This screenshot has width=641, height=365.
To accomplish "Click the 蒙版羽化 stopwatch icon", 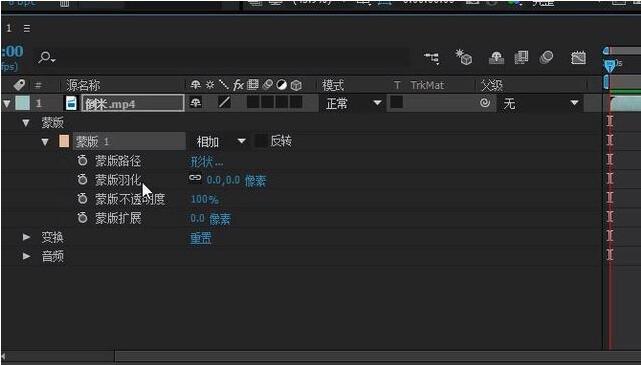I will tap(83, 179).
